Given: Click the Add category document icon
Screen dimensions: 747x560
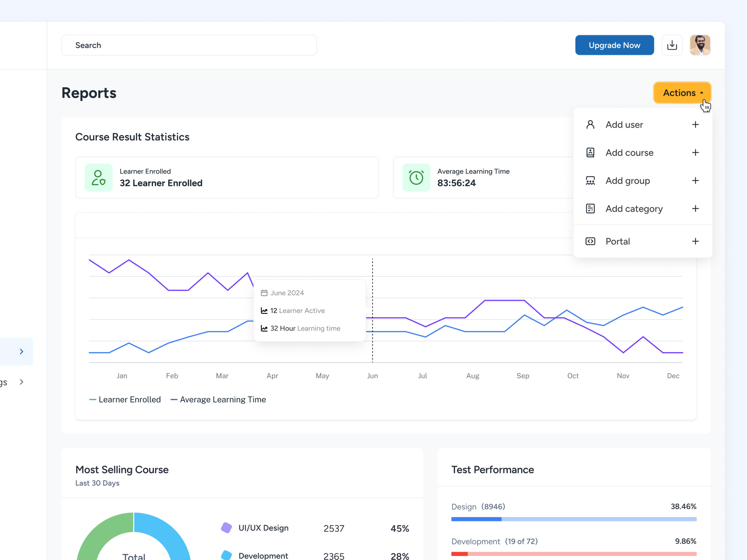Looking at the screenshot, I should (590, 208).
